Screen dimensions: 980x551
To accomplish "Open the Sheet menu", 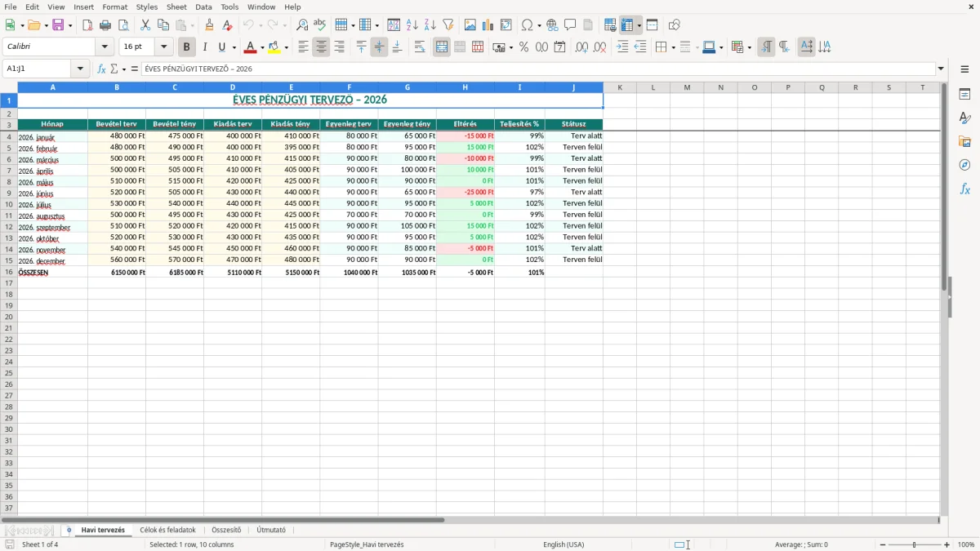I will coord(176,7).
